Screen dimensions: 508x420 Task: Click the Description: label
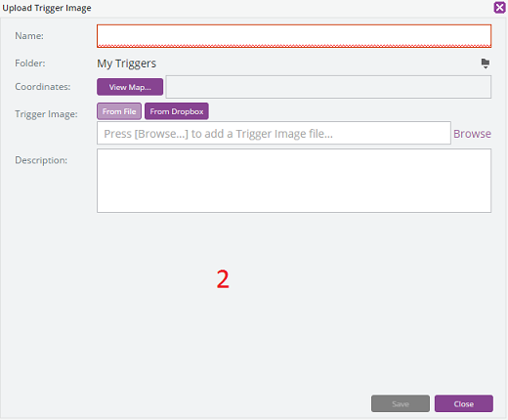41,160
